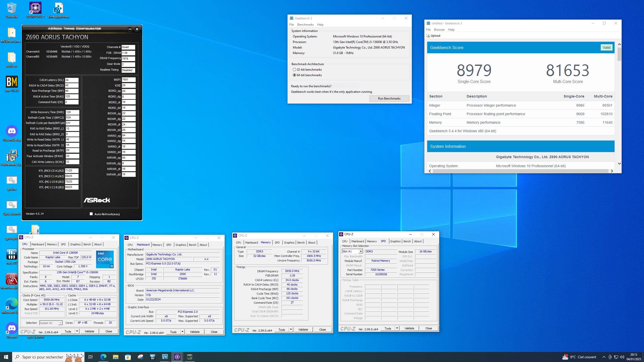
Task: Launch the MemTweakIt desktop icon
Action: point(12,281)
